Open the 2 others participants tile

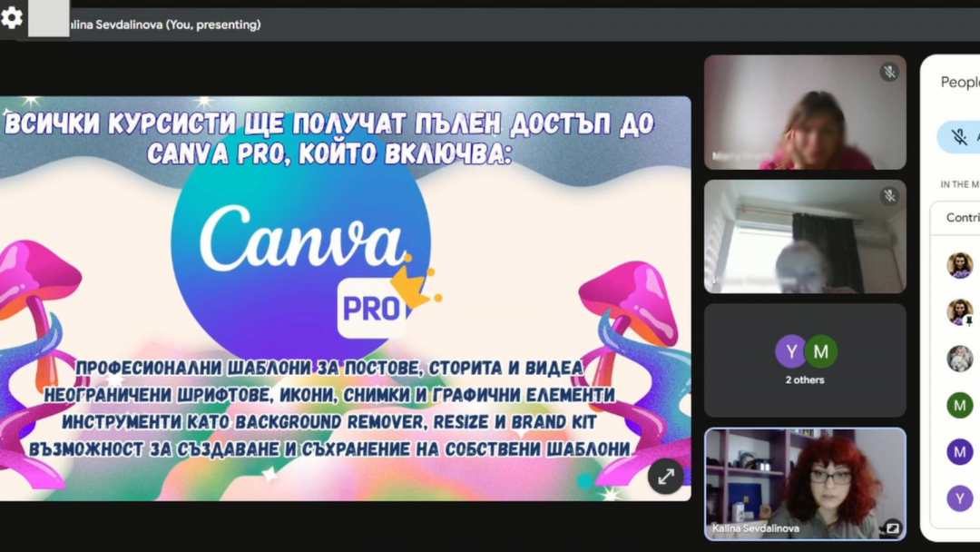pos(805,360)
